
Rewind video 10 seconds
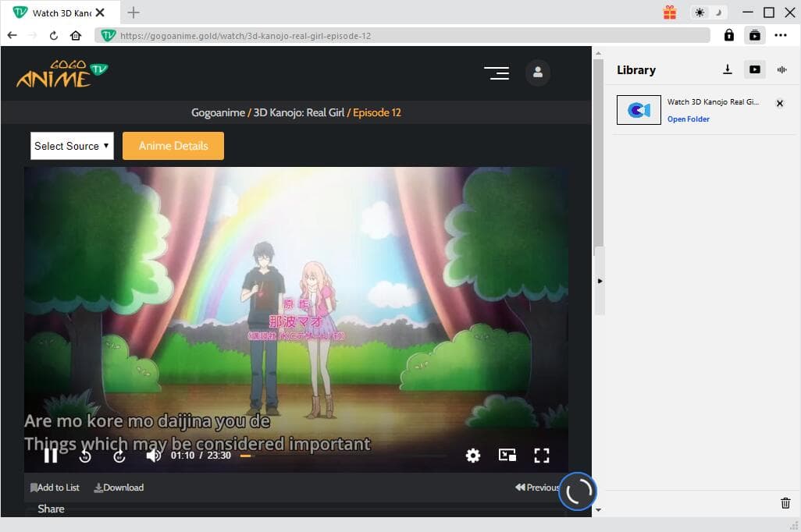(x=85, y=456)
